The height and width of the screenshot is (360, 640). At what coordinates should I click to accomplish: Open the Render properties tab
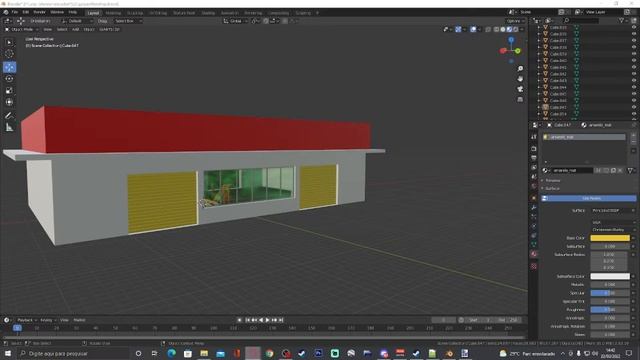coord(534,149)
